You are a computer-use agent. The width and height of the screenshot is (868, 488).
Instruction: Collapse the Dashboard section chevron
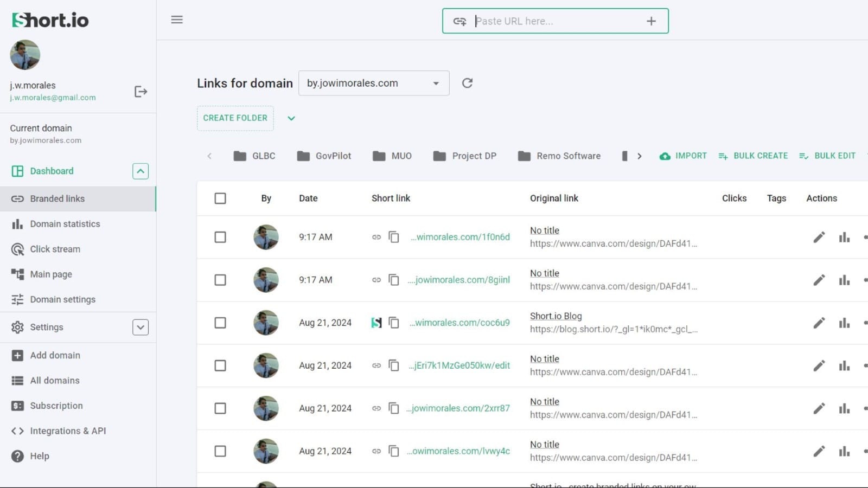141,171
